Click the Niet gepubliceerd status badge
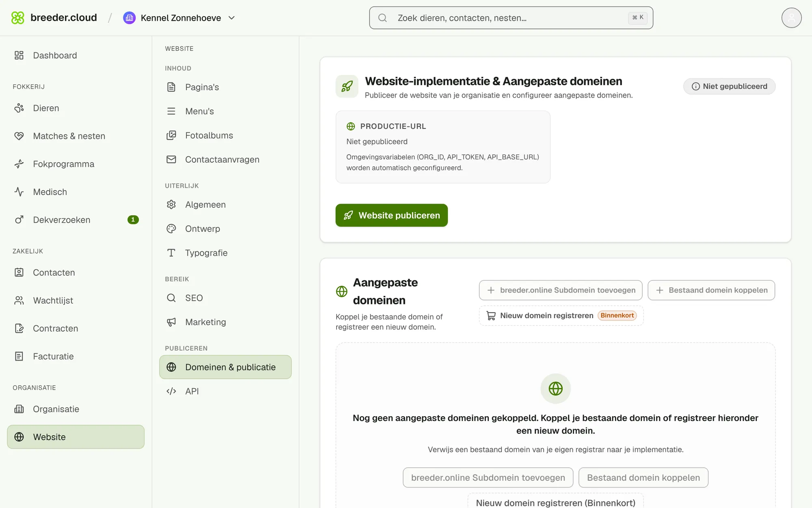This screenshot has height=508, width=812. click(x=729, y=87)
